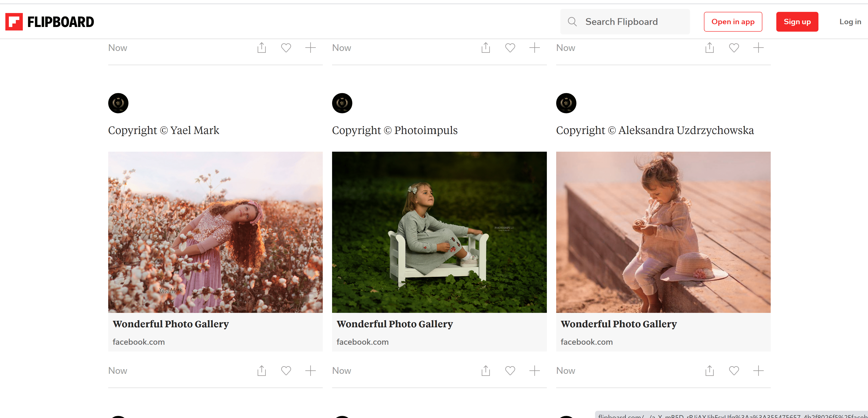Share the Photoimpuls photo post
The width and height of the screenshot is (868, 418).
click(x=486, y=371)
